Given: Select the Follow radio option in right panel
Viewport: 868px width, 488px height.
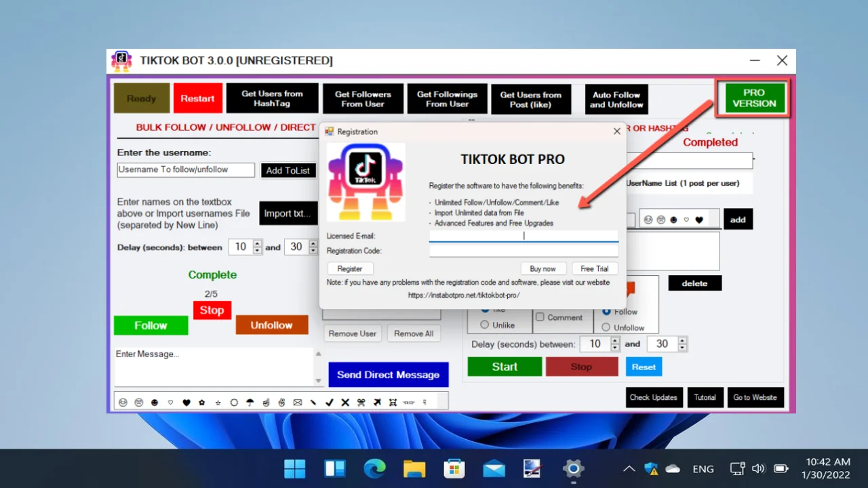Looking at the screenshot, I should pyautogui.click(x=606, y=312).
